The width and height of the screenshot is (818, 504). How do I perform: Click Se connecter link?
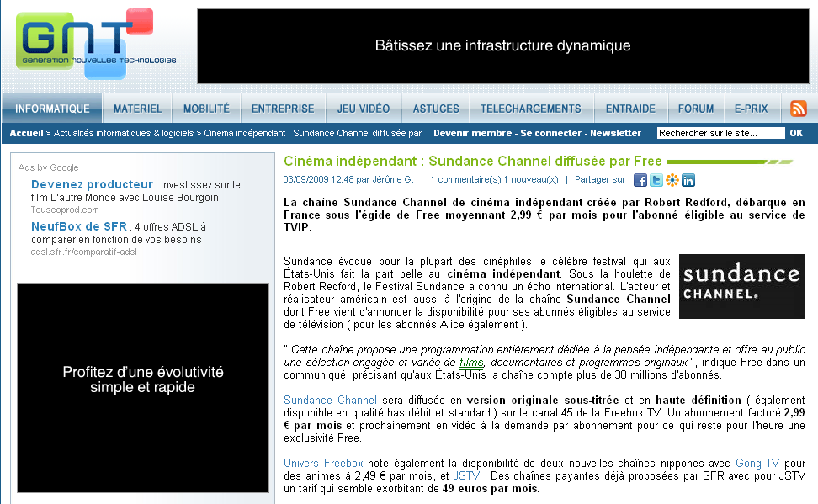(551, 133)
